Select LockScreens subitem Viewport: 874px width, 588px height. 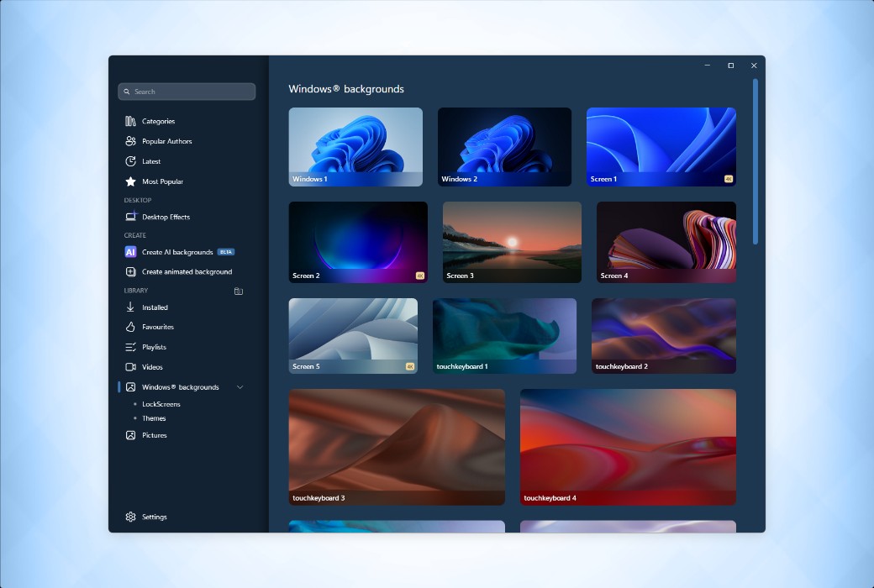pyautogui.click(x=161, y=404)
